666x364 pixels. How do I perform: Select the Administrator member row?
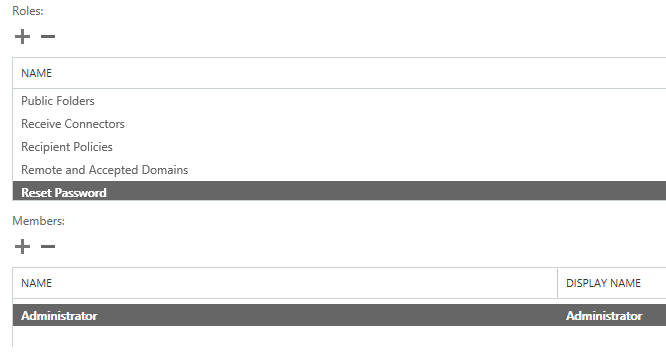(339, 315)
